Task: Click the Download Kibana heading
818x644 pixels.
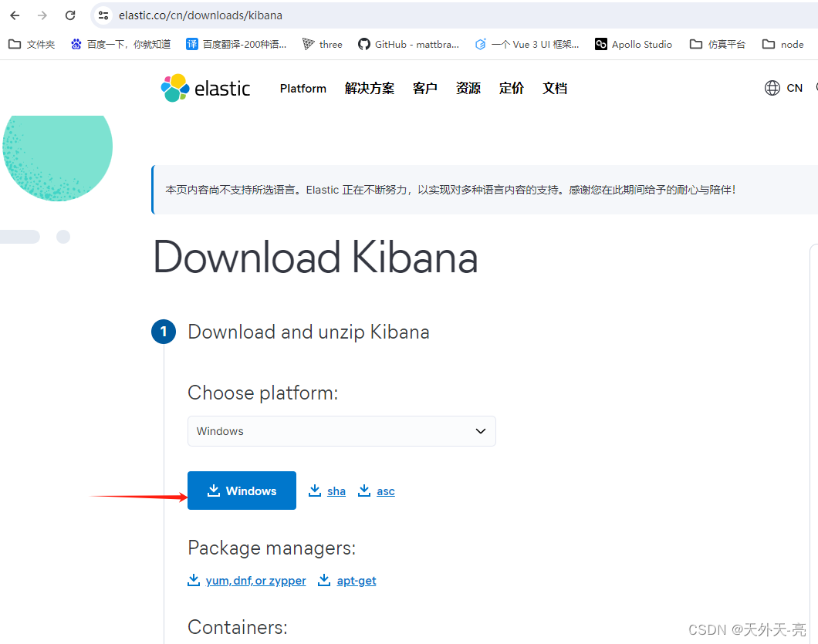Action: click(316, 257)
